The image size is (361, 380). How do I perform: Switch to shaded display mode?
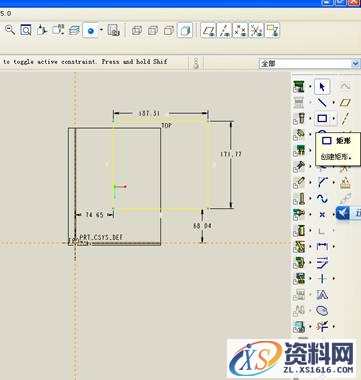pos(185,31)
